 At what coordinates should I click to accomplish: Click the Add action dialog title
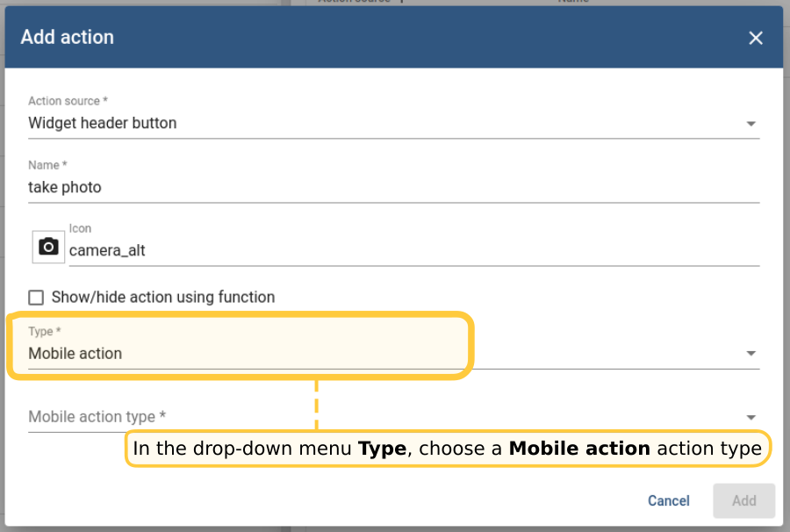pyautogui.click(x=68, y=37)
